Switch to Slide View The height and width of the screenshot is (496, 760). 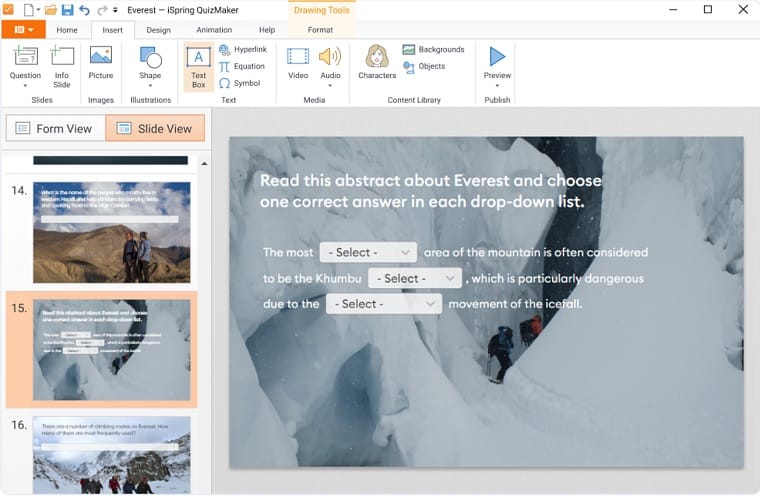coord(155,128)
